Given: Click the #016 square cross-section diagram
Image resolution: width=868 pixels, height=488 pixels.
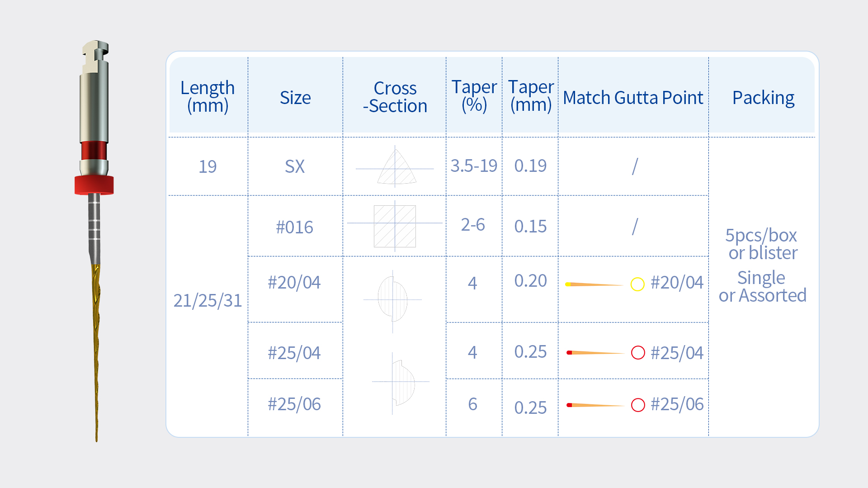Looking at the screenshot, I should point(395,226).
